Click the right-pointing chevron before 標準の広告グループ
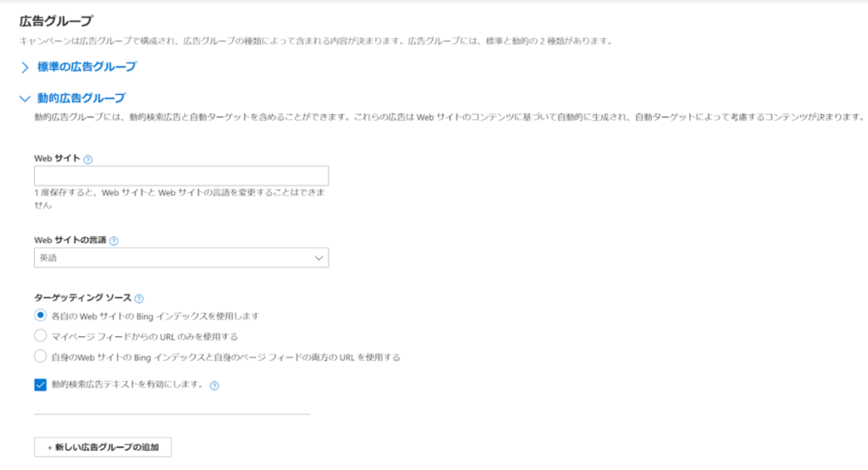The height and width of the screenshot is (470, 868). [x=25, y=67]
